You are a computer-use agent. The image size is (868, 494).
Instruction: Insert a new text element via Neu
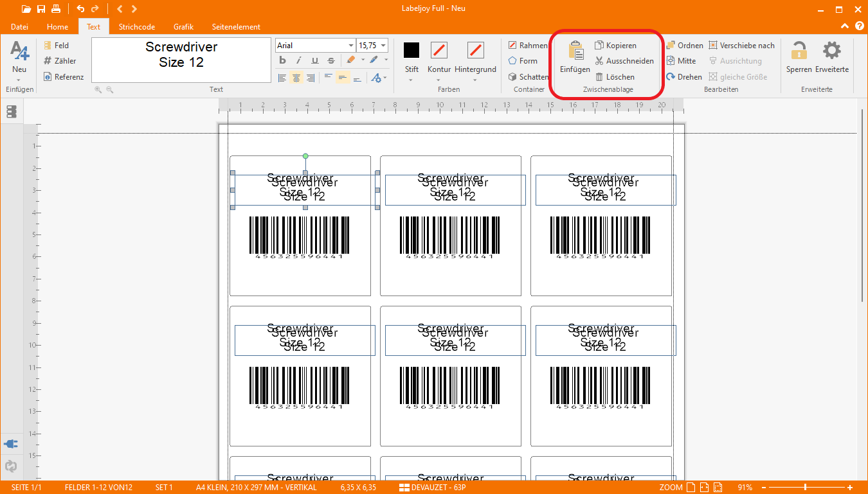click(19, 62)
